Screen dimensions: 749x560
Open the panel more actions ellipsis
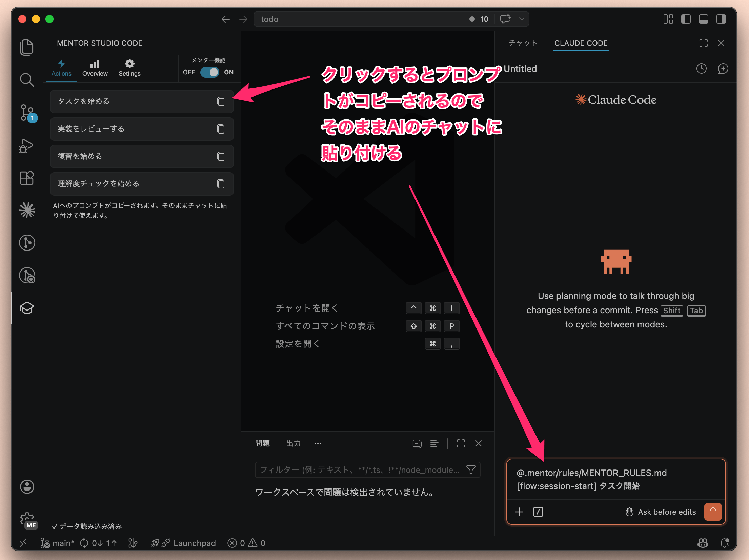coord(318,444)
